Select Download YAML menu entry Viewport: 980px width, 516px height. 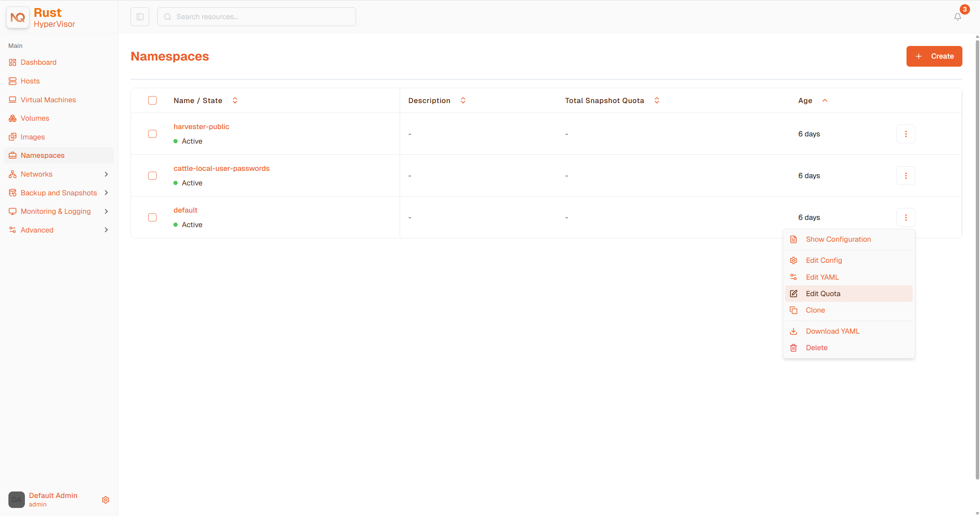849,331
